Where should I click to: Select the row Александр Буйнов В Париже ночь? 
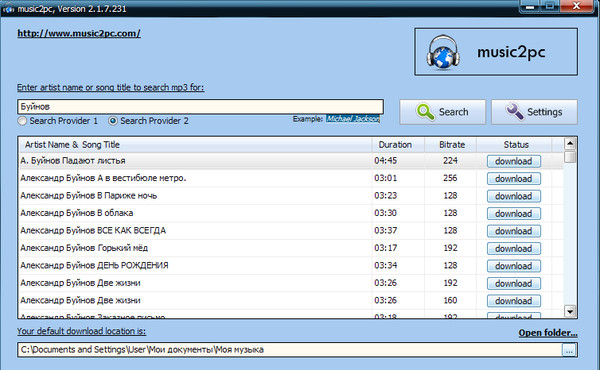pos(291,196)
